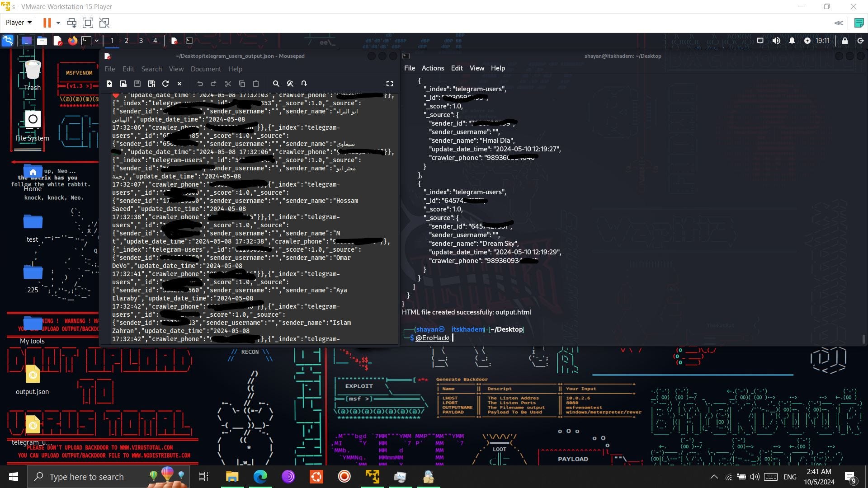Save the current Mousepad document
Screen dimensions: 868x488
137,84
